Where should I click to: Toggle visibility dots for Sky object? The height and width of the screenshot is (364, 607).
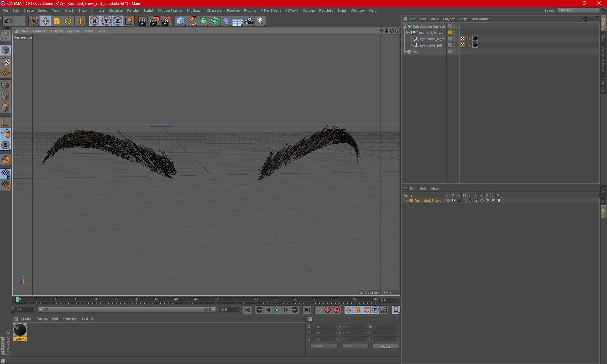tap(454, 52)
